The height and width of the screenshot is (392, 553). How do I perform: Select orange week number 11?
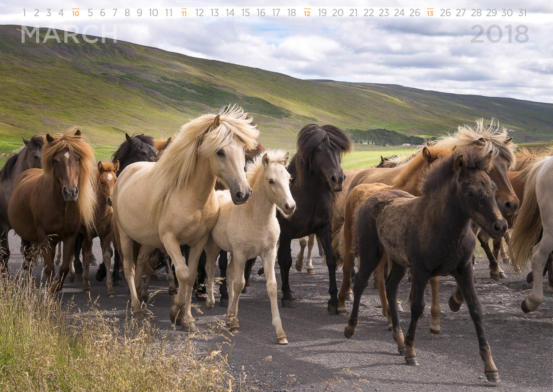pos(184,13)
